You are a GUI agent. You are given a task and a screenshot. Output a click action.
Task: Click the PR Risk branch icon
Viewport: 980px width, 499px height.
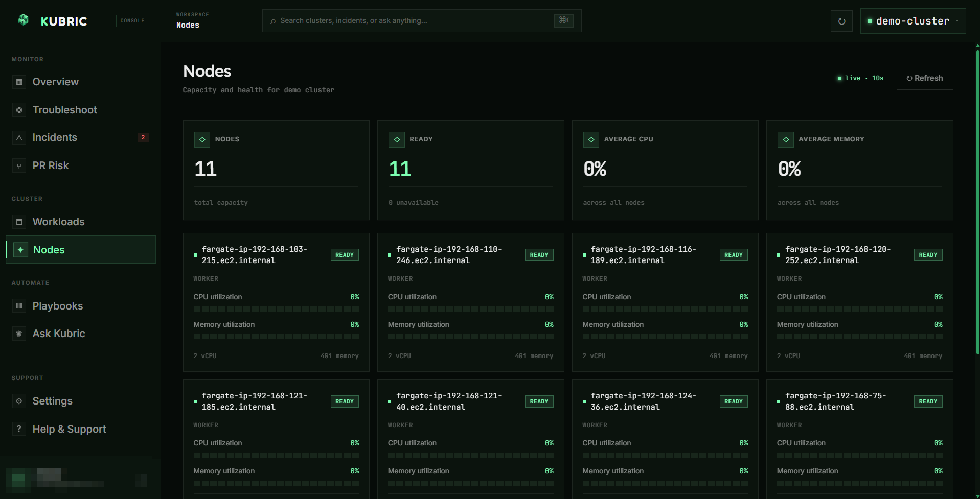point(19,165)
